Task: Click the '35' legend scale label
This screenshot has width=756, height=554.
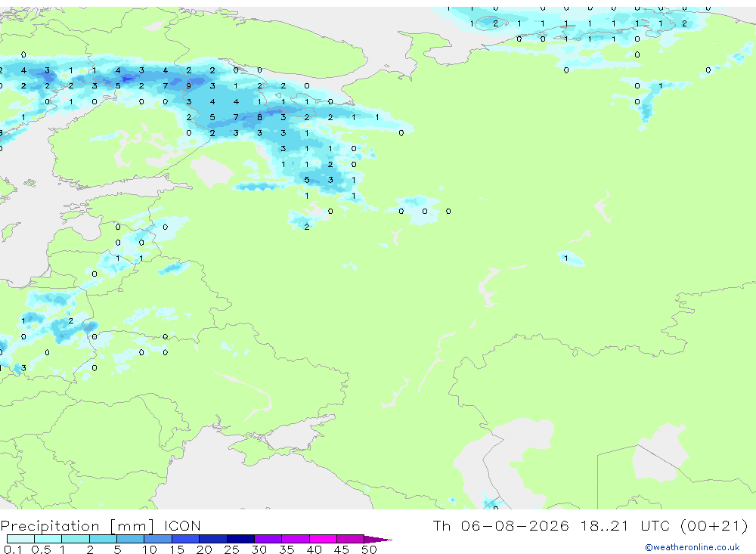Action: point(287,549)
